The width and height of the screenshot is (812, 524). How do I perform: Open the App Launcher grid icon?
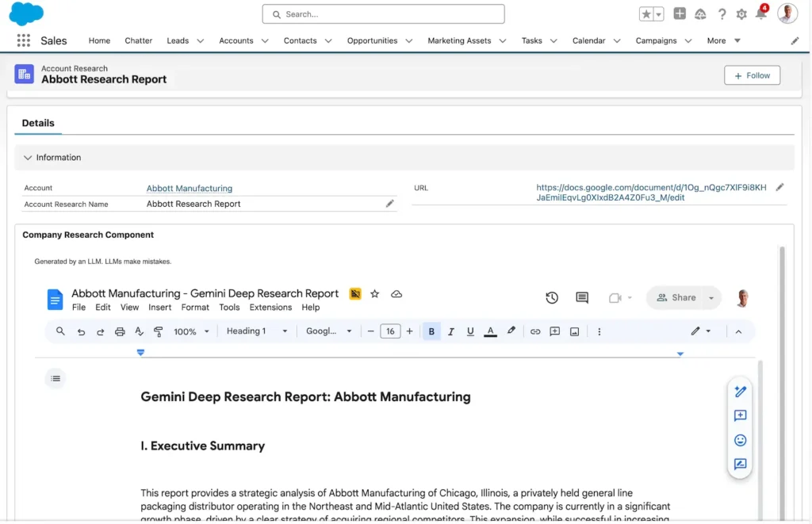[x=23, y=40]
